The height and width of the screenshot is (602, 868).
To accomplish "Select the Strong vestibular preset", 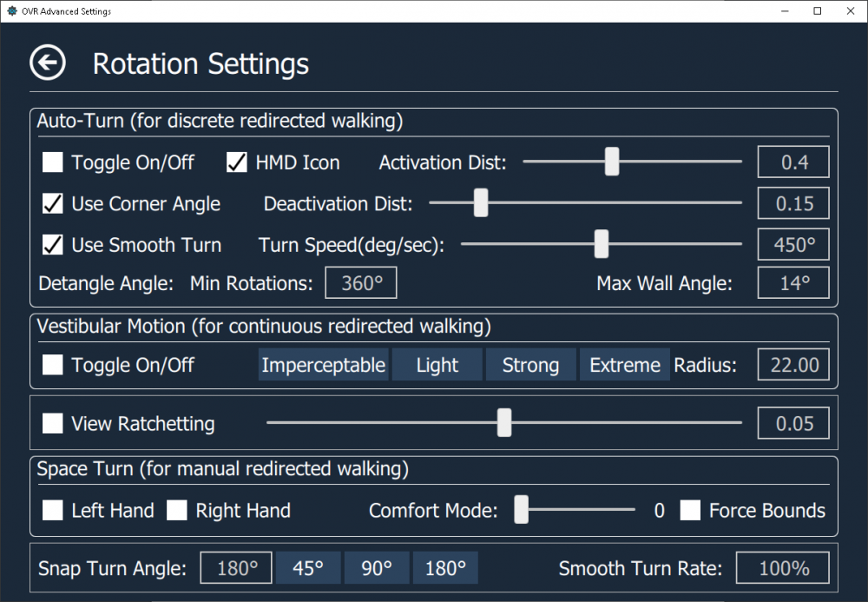I will [x=530, y=365].
